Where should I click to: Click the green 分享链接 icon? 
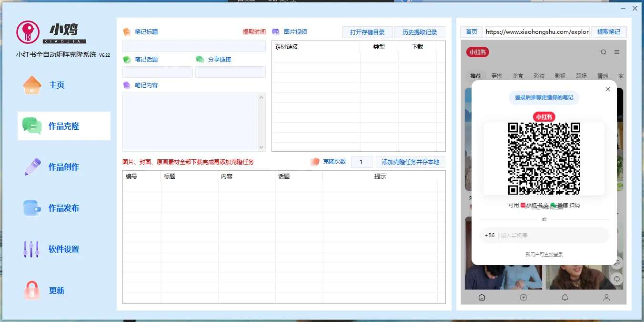pyautogui.click(x=200, y=60)
